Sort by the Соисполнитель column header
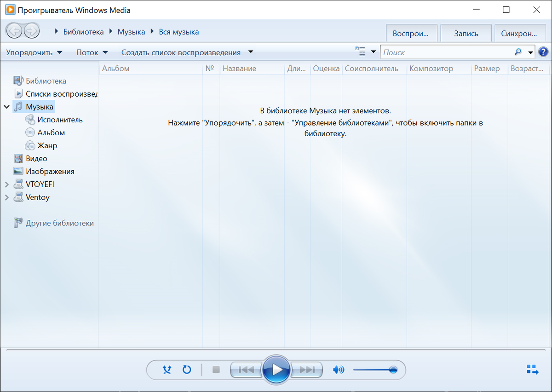Viewport: 552px width, 392px height. pyautogui.click(x=374, y=69)
